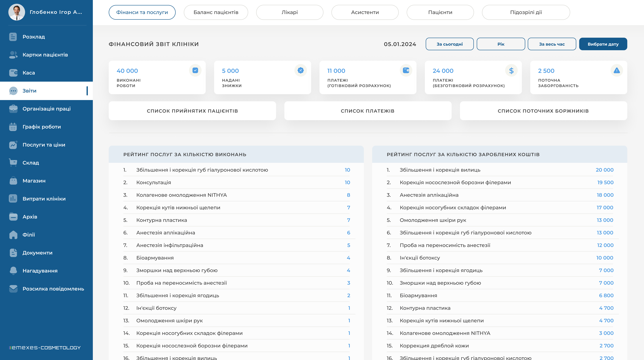The width and height of the screenshot is (644, 360).
Task: Switch to the Баланс пацієнтів tab
Action: 216,12
